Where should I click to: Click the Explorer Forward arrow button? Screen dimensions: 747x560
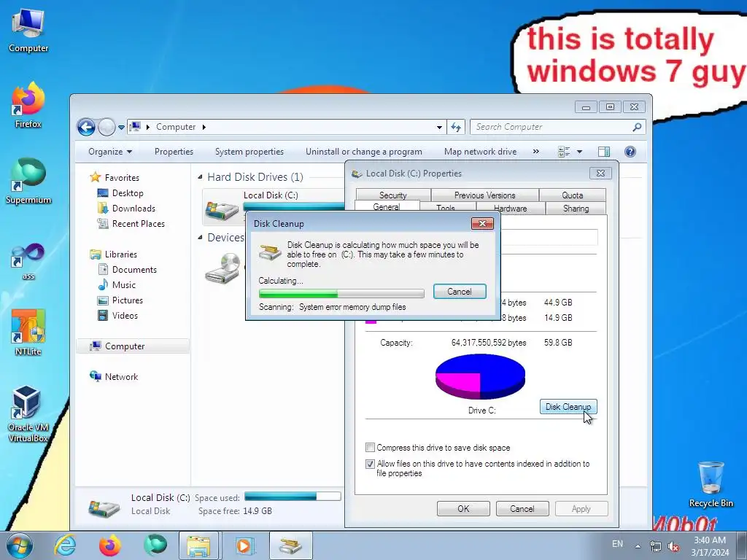(x=107, y=127)
